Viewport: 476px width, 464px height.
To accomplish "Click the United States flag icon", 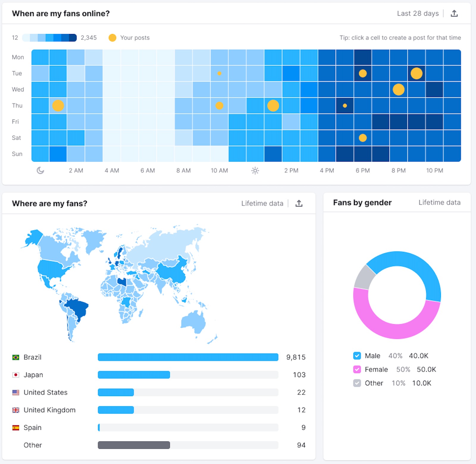I will click(x=16, y=392).
